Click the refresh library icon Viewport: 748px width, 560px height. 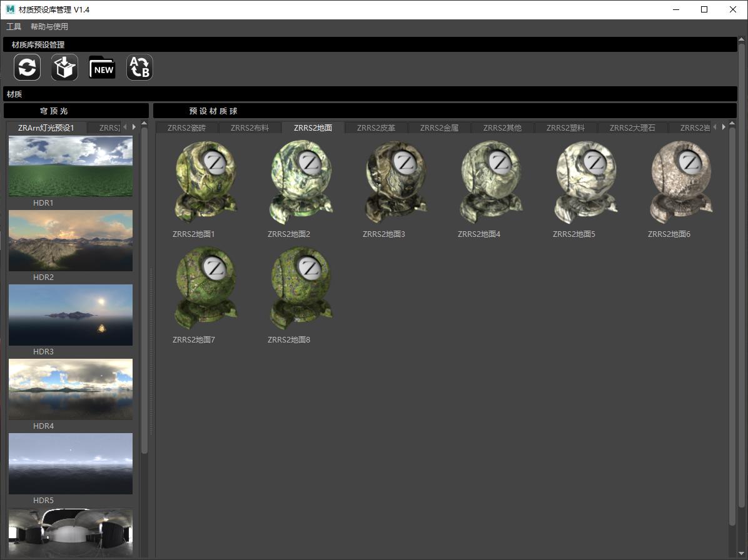click(x=27, y=67)
